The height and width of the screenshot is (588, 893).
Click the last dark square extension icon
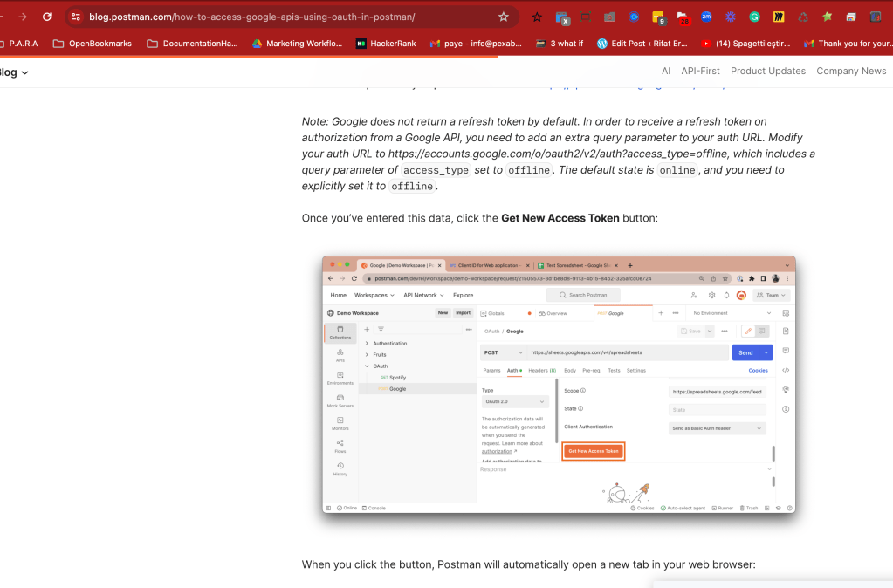click(x=876, y=17)
